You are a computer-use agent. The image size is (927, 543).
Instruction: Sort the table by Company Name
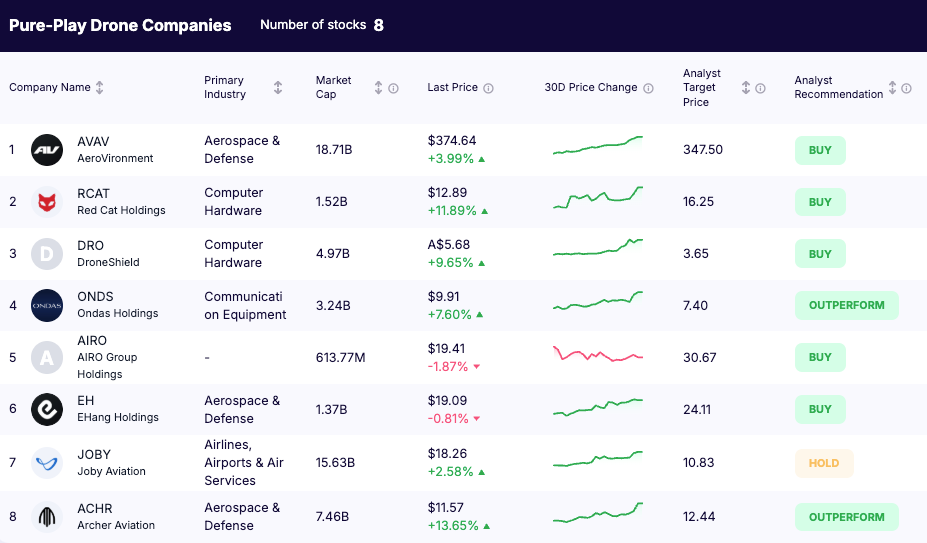(x=99, y=88)
